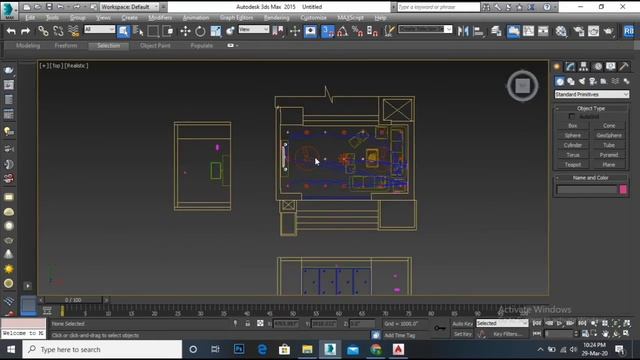The image size is (640, 360).
Task: Switch to the Object Paint ribbon tab
Action: 155,45
